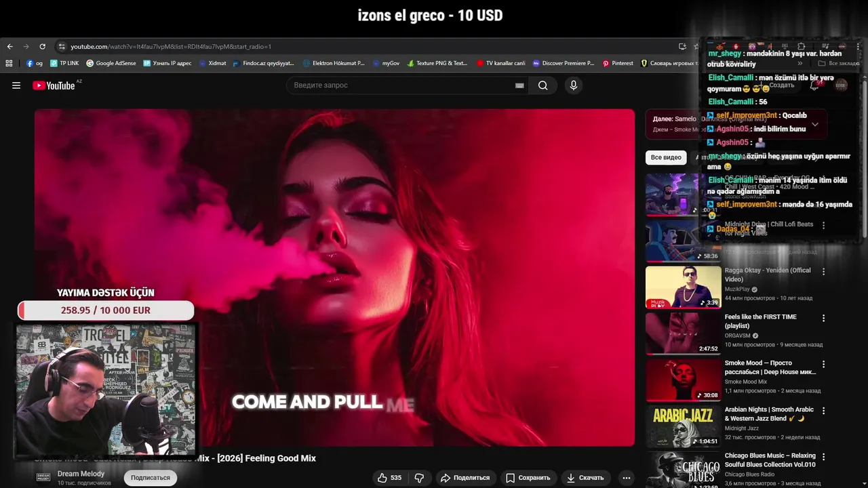Open the Google AdSense bookmark
868x488 pixels.
(x=111, y=63)
